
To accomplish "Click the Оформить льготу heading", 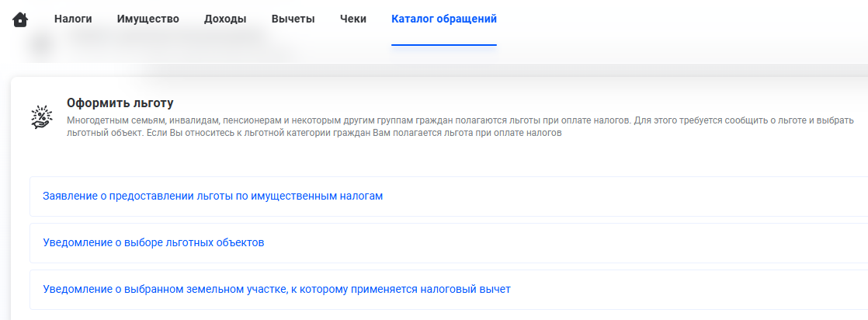I will [120, 103].
